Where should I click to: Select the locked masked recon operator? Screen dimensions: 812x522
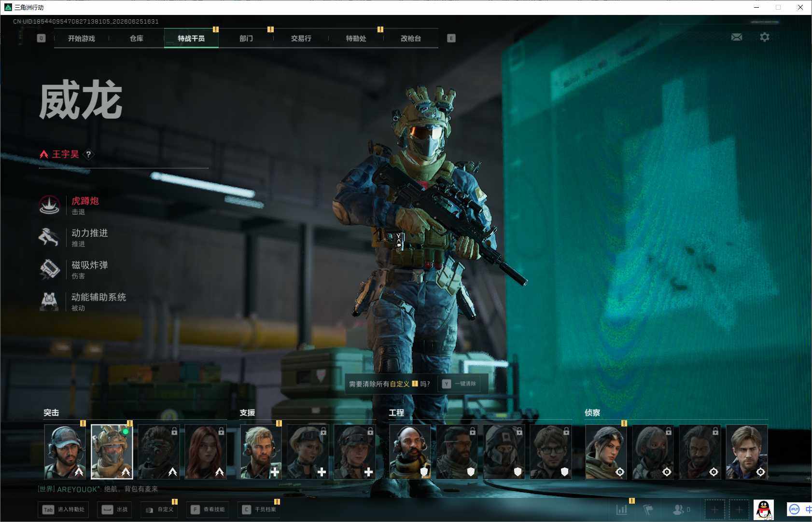[653, 452]
